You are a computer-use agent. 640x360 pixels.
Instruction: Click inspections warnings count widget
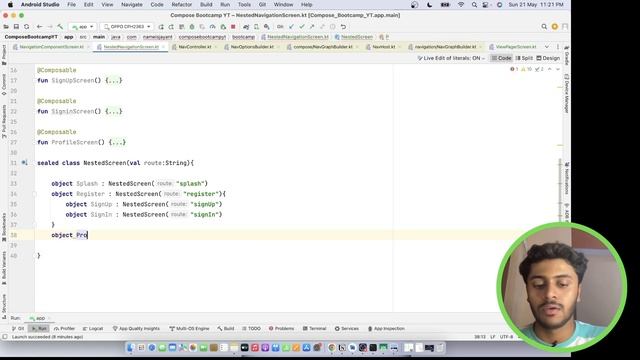pos(527,69)
